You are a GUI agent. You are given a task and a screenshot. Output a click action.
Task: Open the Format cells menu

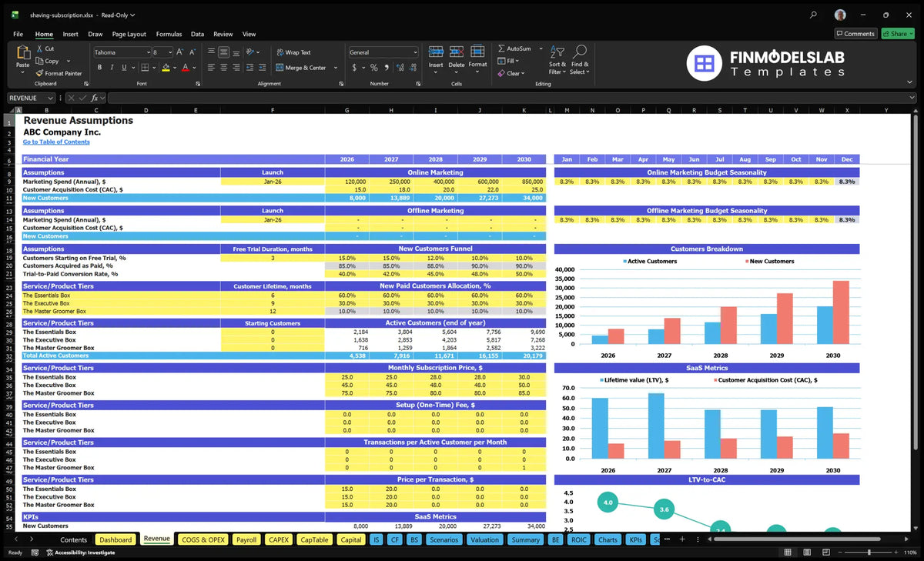tap(477, 57)
